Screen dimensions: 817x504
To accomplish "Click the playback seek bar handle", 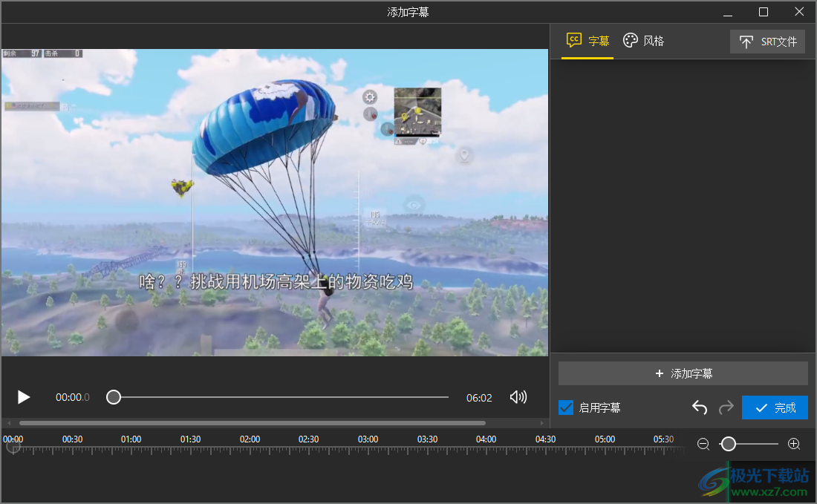I will pos(114,397).
